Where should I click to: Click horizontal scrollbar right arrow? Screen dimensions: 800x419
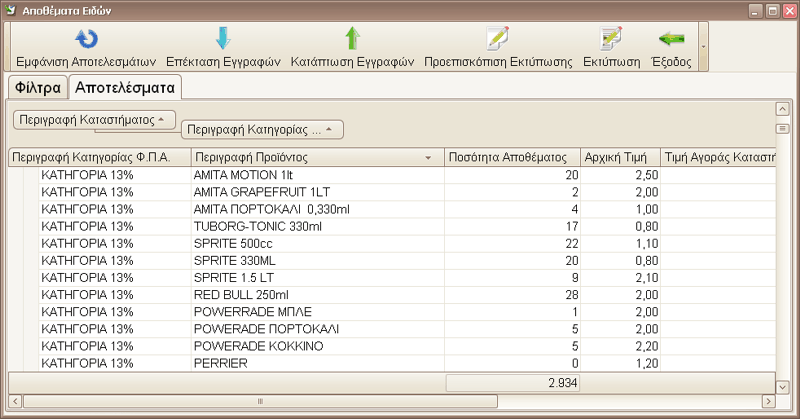pos(768,402)
